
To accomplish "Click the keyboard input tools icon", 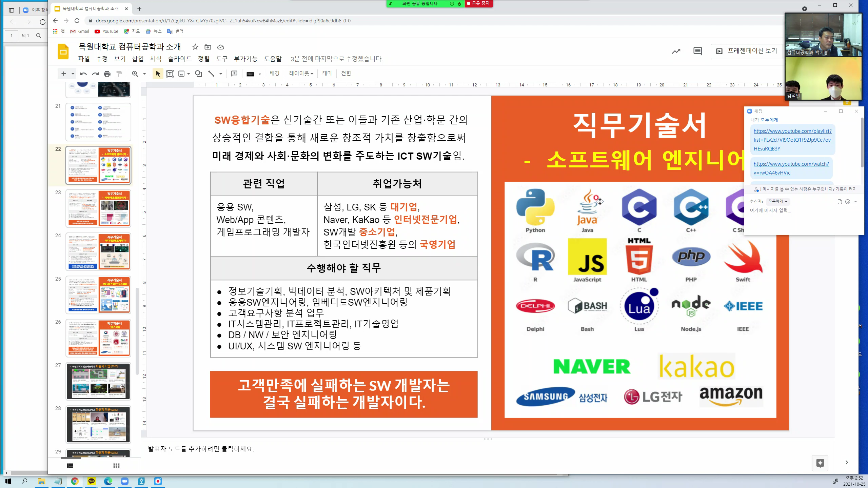I will 250,74.
